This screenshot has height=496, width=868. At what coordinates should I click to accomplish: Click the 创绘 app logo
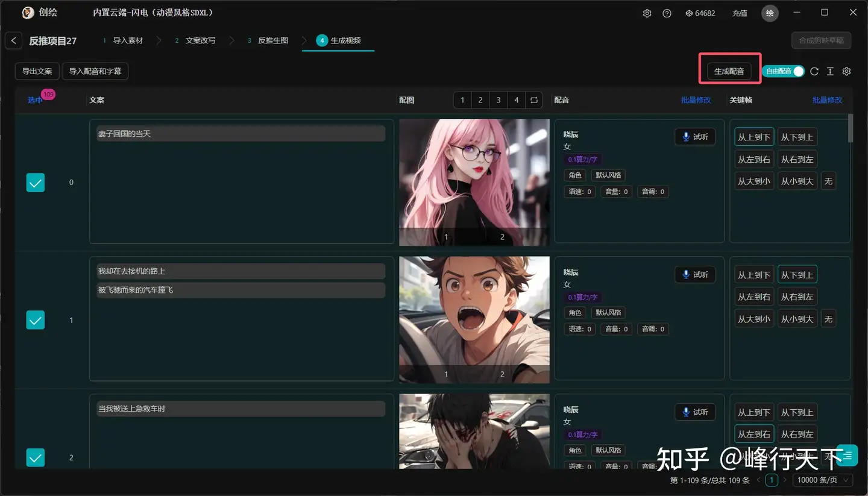[x=28, y=13]
